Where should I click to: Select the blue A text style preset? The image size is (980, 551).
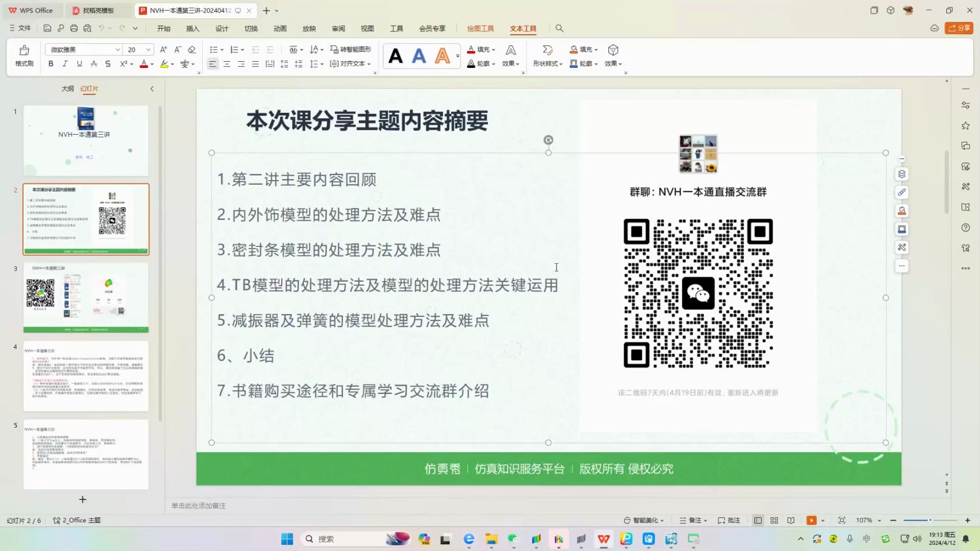[x=419, y=56]
